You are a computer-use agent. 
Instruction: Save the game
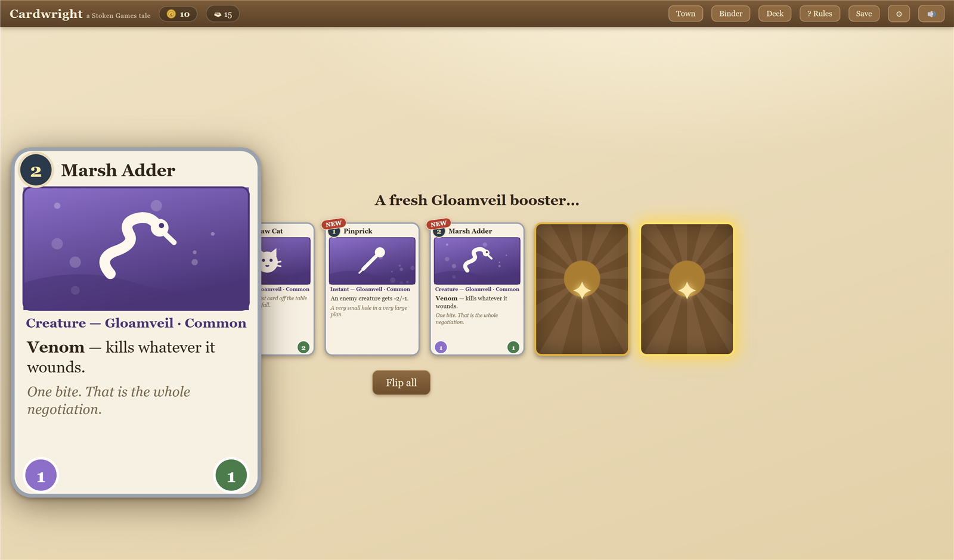864,14
